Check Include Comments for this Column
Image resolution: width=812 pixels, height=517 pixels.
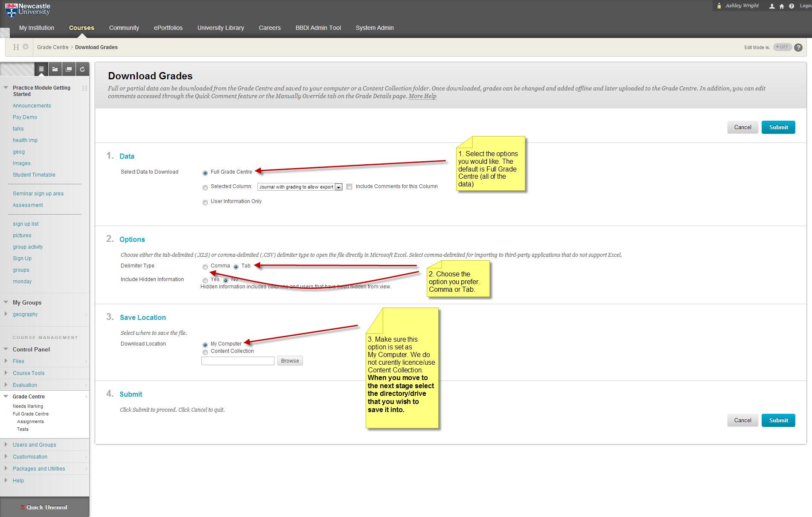click(x=349, y=187)
